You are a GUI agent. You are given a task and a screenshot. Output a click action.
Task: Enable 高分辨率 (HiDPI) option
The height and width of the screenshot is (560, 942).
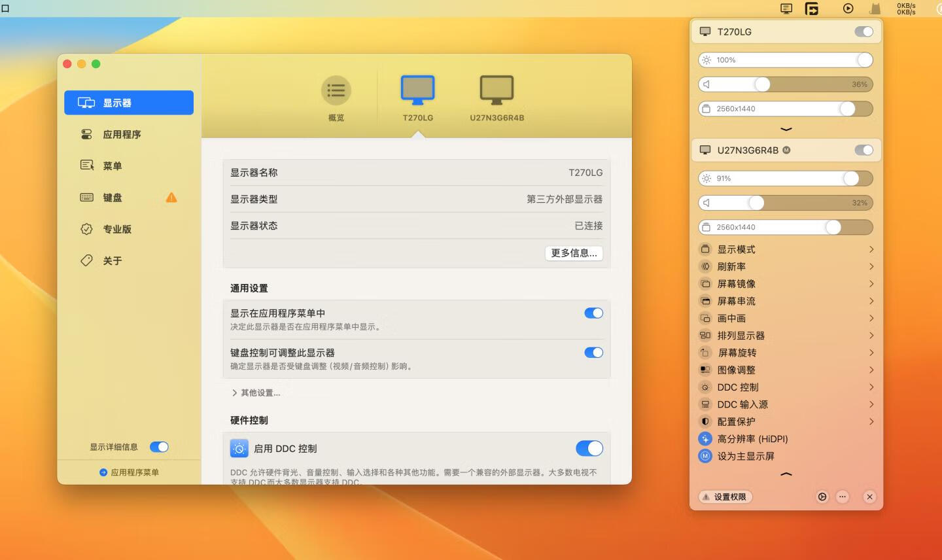(744, 439)
